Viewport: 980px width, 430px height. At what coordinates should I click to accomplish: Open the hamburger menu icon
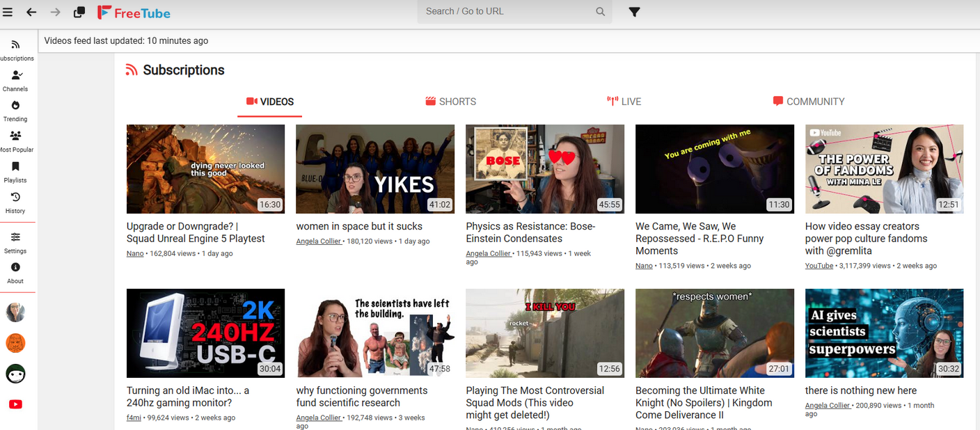(x=8, y=12)
